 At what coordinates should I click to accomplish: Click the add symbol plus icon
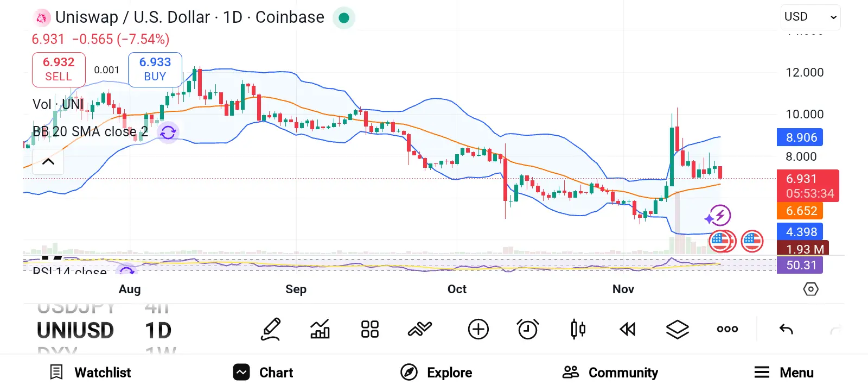478,329
